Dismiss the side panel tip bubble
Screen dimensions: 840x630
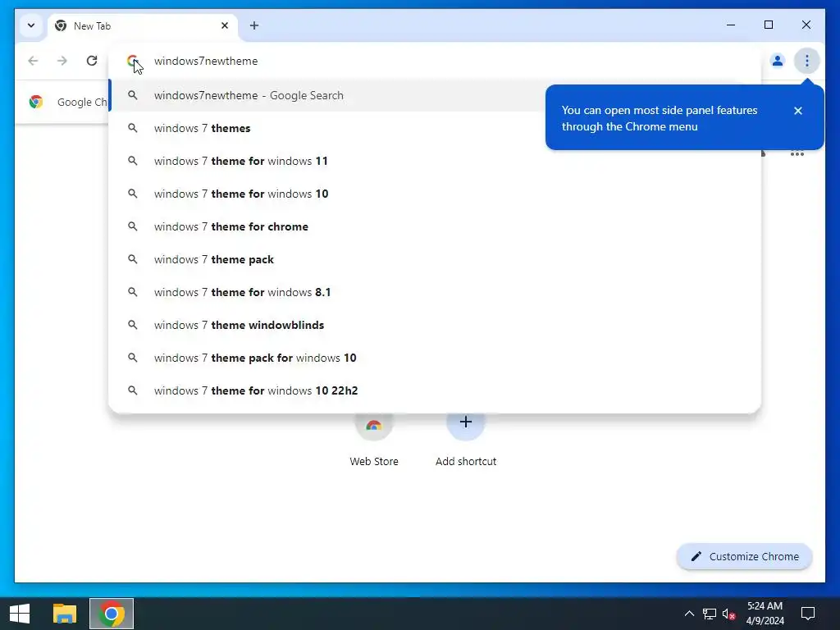798,111
